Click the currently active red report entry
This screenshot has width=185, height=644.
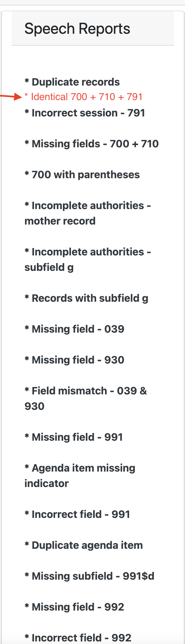tap(84, 97)
